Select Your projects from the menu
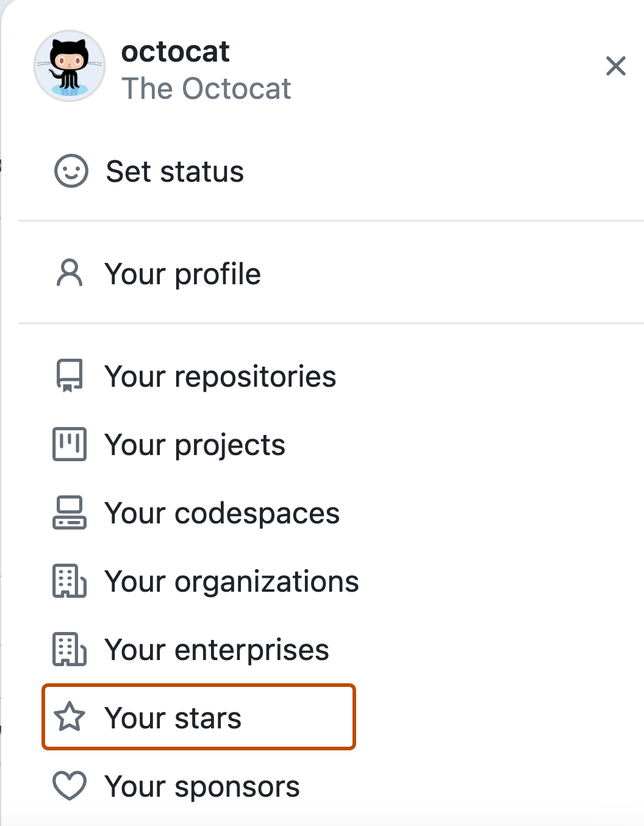The image size is (644, 826). point(195,445)
